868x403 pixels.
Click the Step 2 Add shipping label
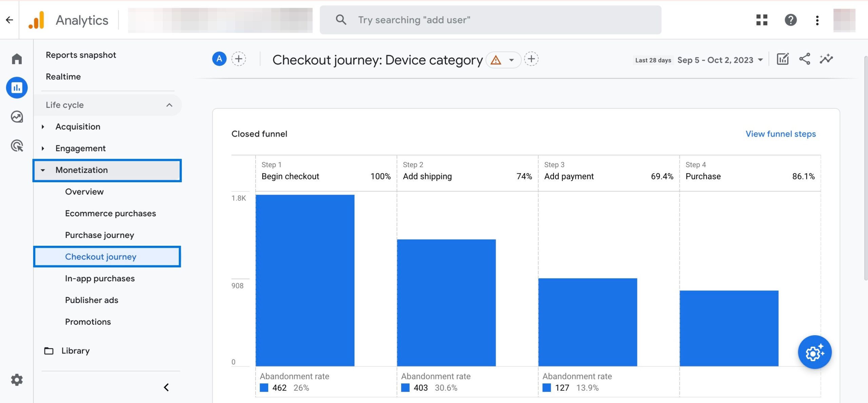click(427, 177)
